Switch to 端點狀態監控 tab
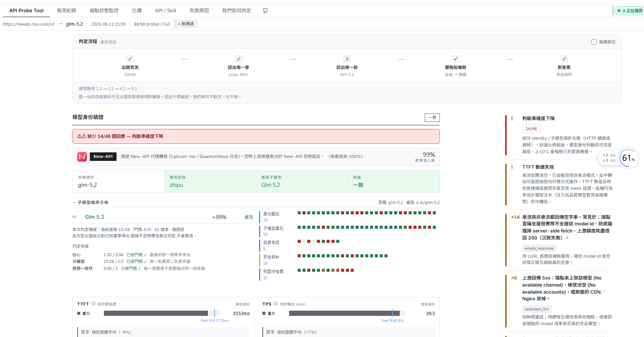 tap(104, 11)
